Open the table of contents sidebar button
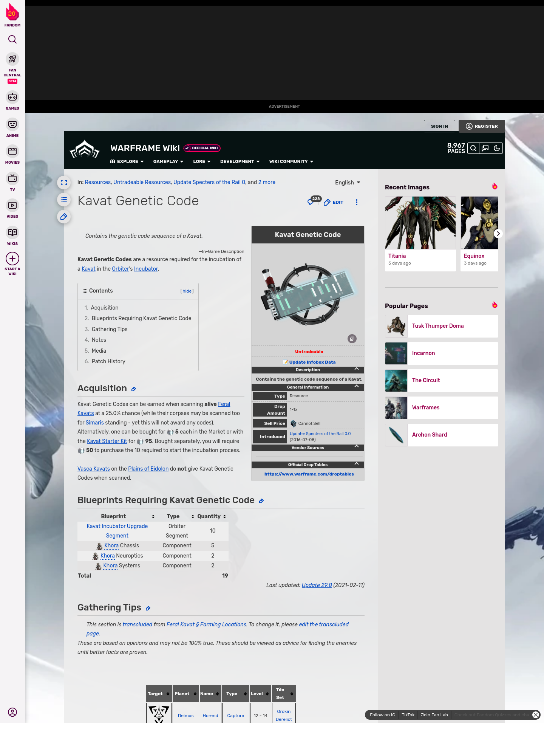The height and width of the screenshot is (756, 544). click(x=64, y=200)
